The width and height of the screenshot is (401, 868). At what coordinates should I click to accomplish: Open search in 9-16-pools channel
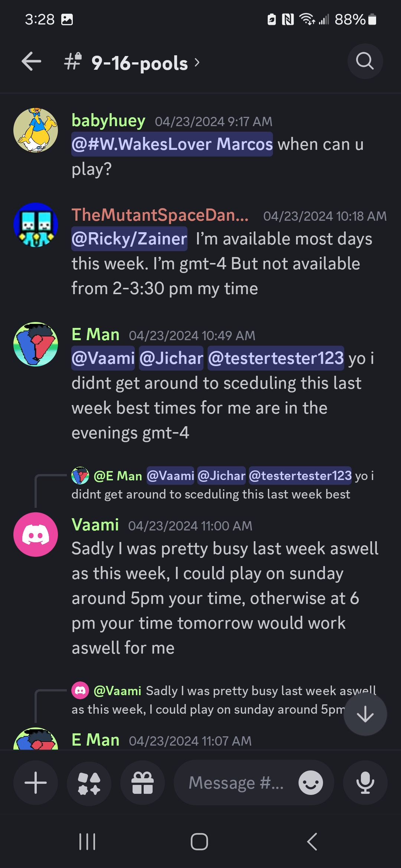(365, 61)
